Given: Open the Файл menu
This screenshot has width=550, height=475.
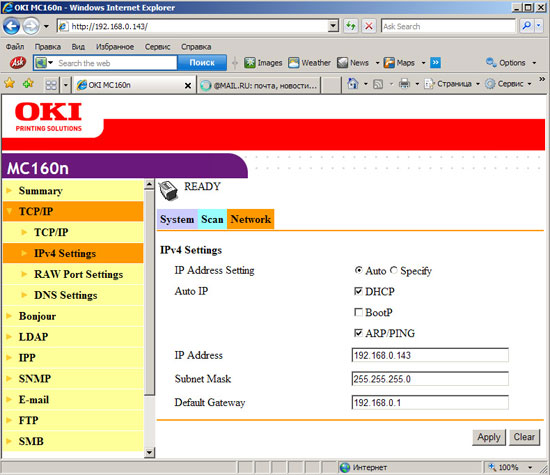Looking at the screenshot, I should pos(15,47).
